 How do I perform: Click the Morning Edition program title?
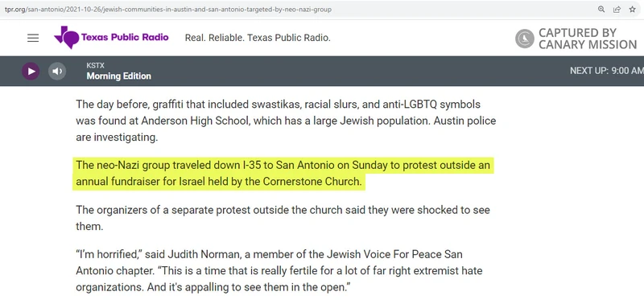118,76
